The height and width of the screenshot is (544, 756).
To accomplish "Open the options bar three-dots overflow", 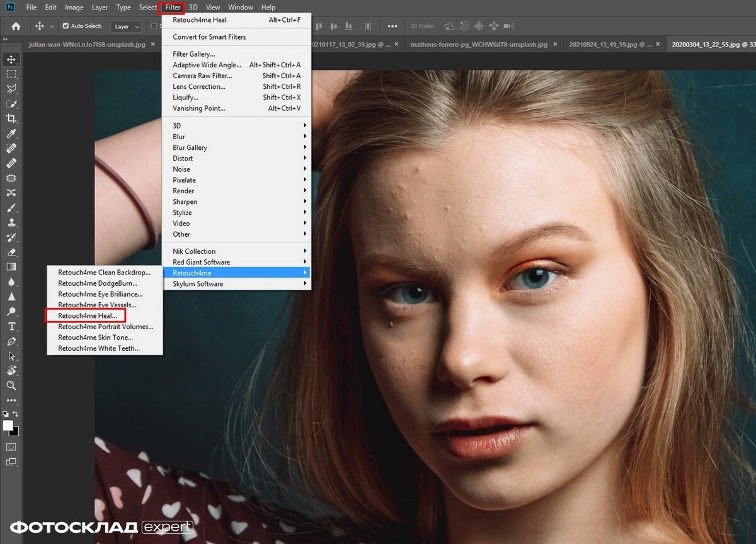I will tap(392, 26).
